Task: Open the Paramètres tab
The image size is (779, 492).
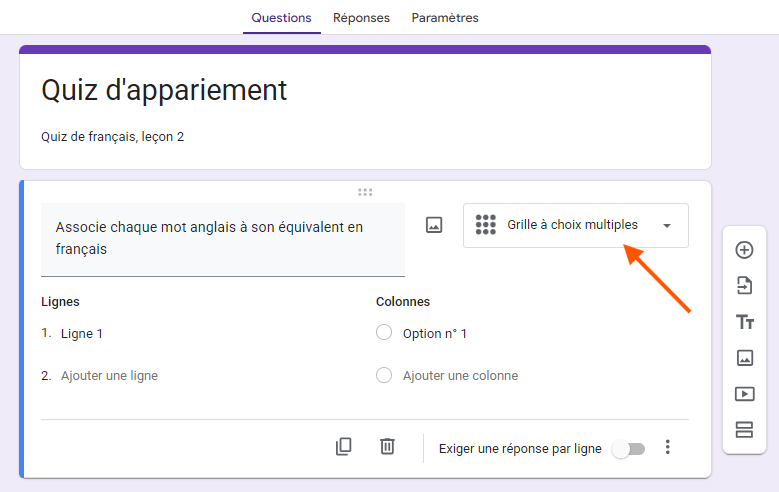Action: coord(445,18)
